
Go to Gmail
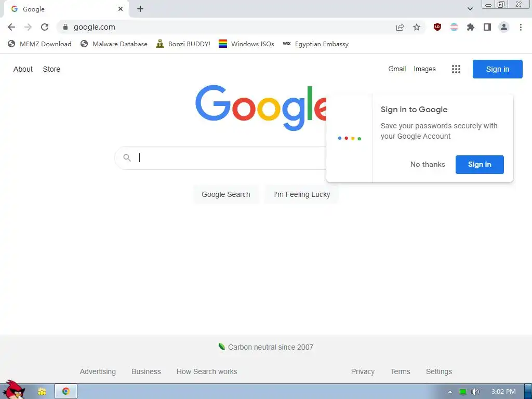click(397, 69)
